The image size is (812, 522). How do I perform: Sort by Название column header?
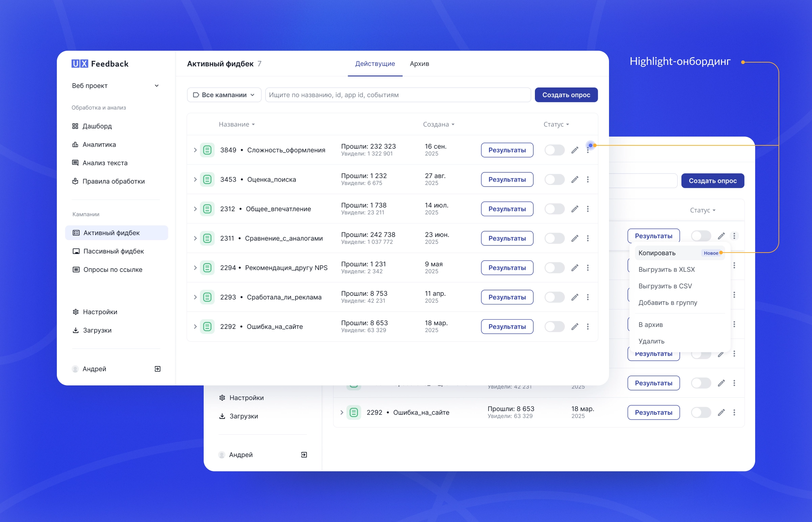tap(236, 124)
